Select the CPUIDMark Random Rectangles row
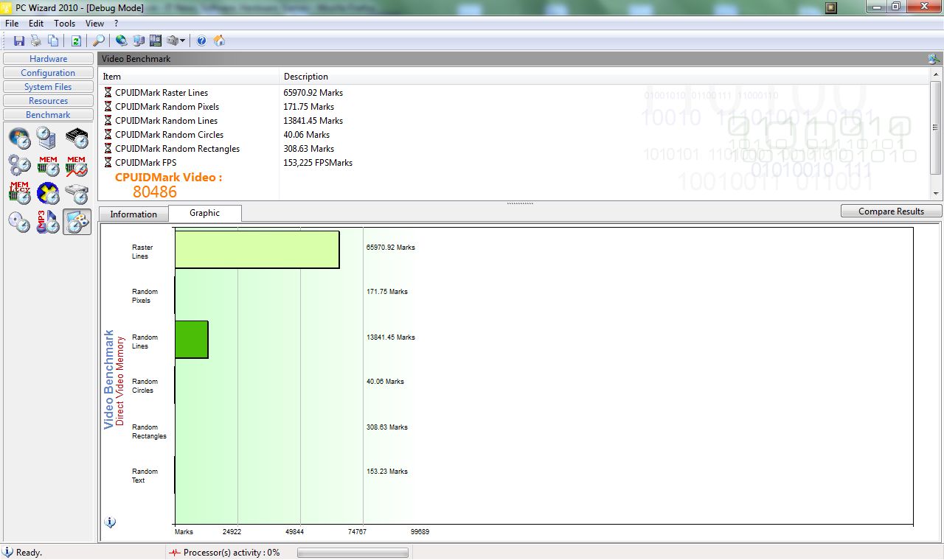This screenshot has width=944, height=560. pos(513,149)
